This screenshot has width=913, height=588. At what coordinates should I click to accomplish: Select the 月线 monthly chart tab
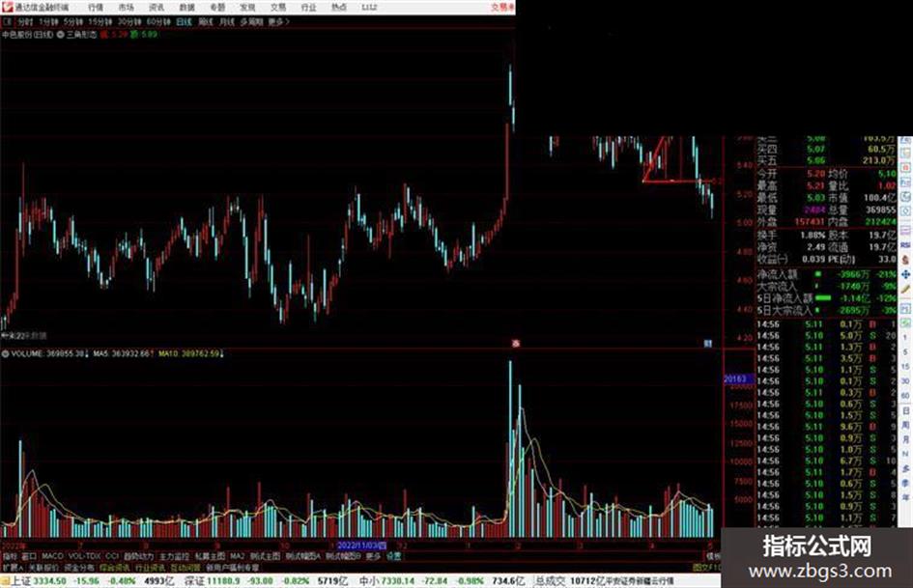(x=226, y=21)
